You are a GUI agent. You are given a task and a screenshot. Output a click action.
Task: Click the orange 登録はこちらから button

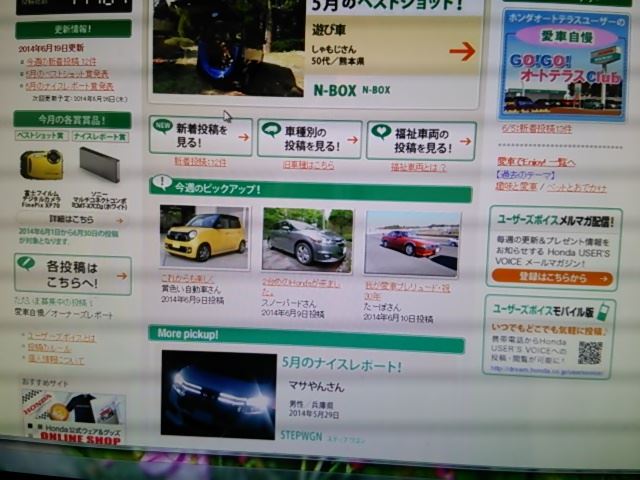point(552,278)
